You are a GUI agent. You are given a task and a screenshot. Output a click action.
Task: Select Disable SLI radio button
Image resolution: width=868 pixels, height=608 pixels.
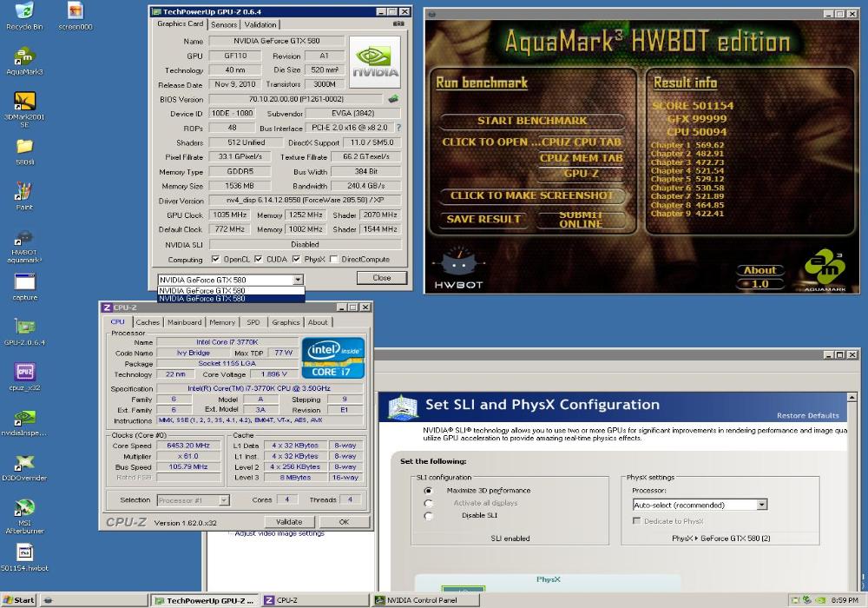pos(428,516)
